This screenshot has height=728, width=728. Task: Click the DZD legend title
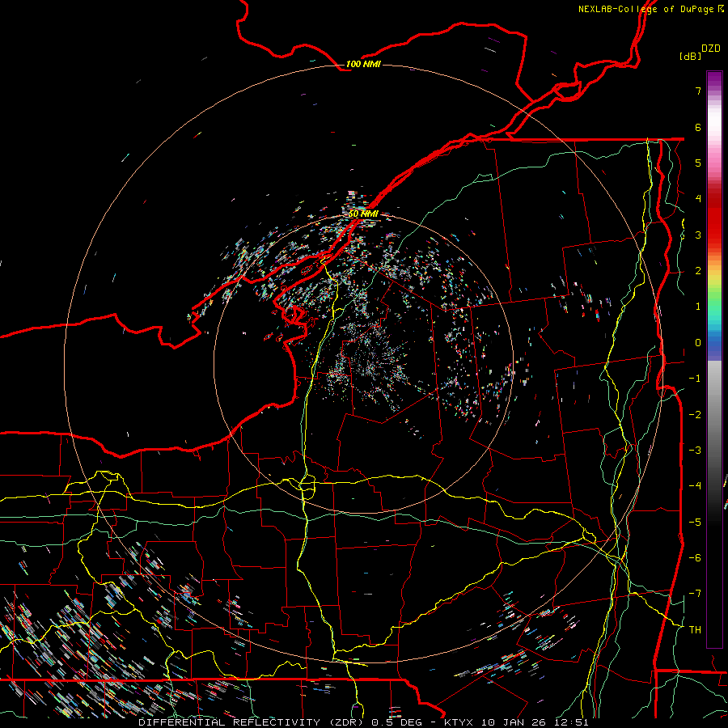(x=710, y=49)
